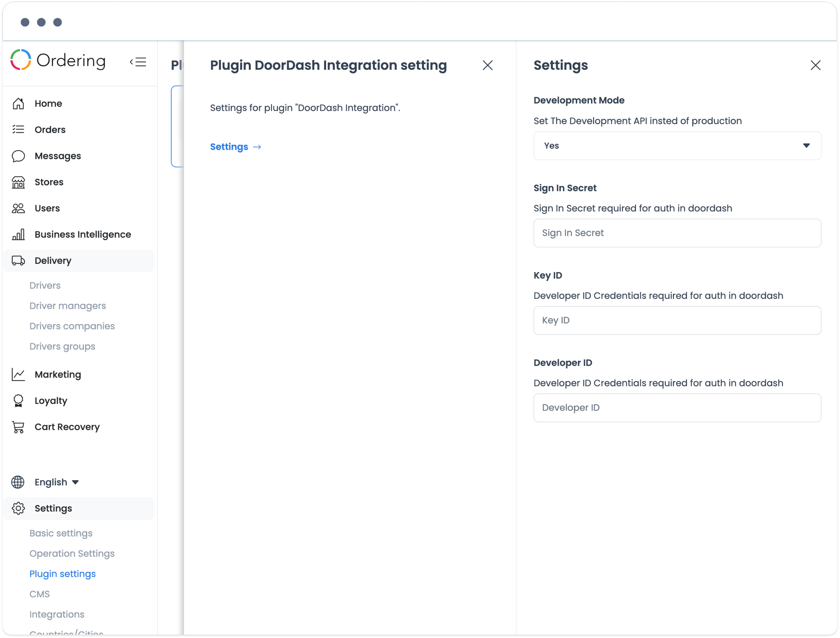The width and height of the screenshot is (840, 638).
Task: Click the Home house icon
Action: click(x=18, y=103)
